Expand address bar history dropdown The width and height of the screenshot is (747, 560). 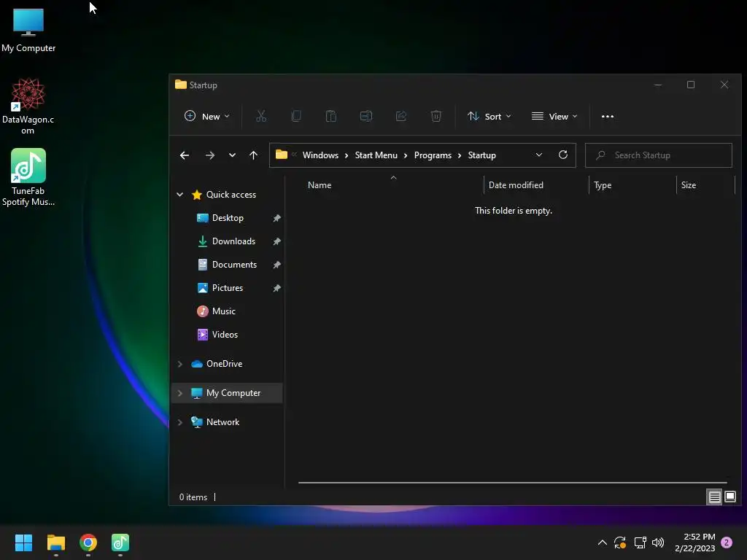point(539,155)
